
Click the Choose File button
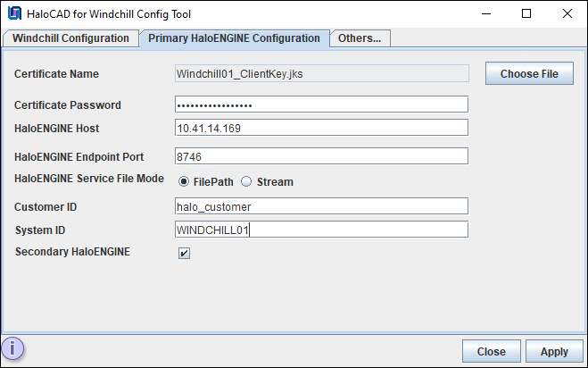[529, 73]
